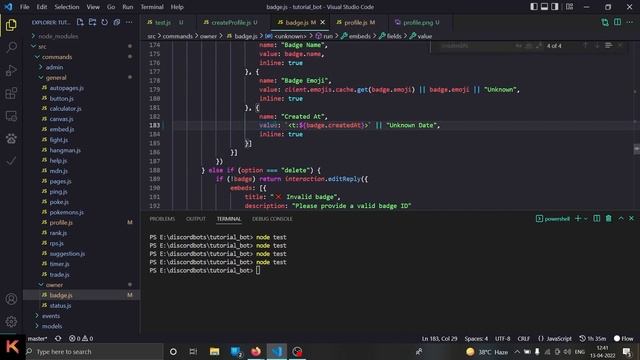The width and height of the screenshot is (640, 360).
Task: Open changes compare icon in editor toolbar
Action: (605, 22)
